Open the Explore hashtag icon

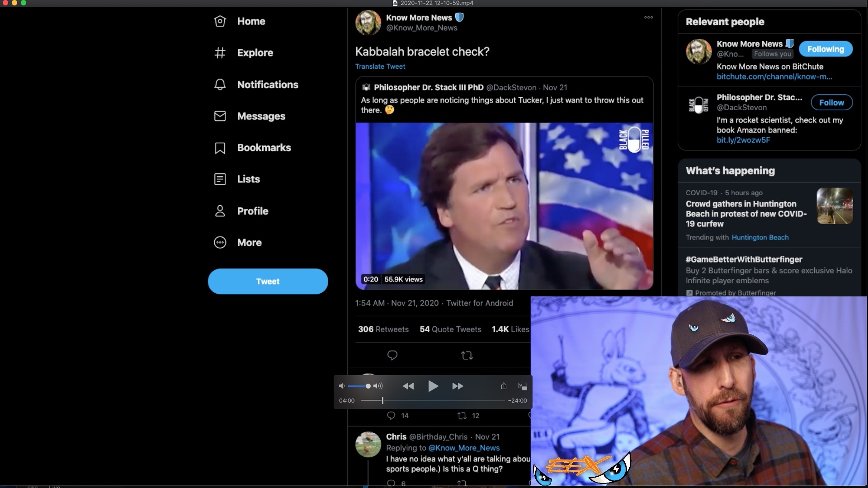220,53
